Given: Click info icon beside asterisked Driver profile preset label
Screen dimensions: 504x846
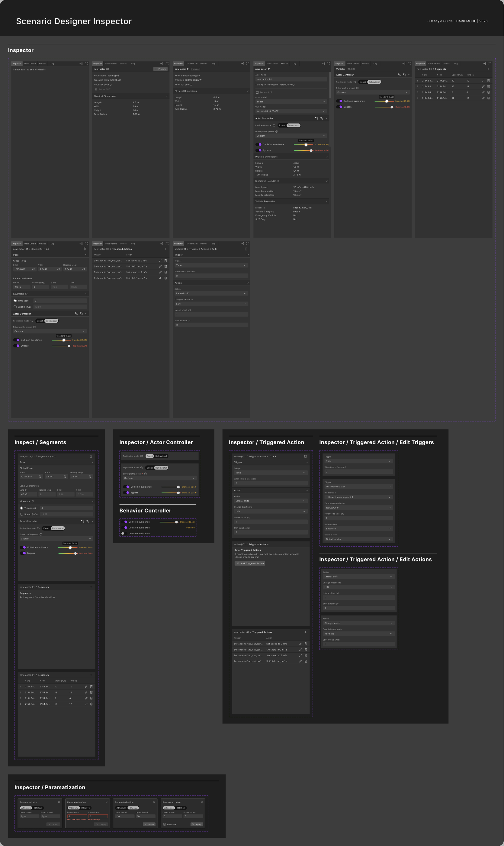Looking at the screenshot, I should point(145,474).
